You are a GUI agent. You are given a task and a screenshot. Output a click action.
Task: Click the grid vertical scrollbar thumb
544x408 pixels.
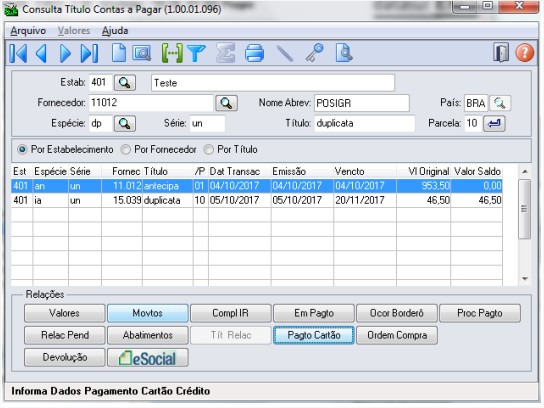[x=524, y=209]
